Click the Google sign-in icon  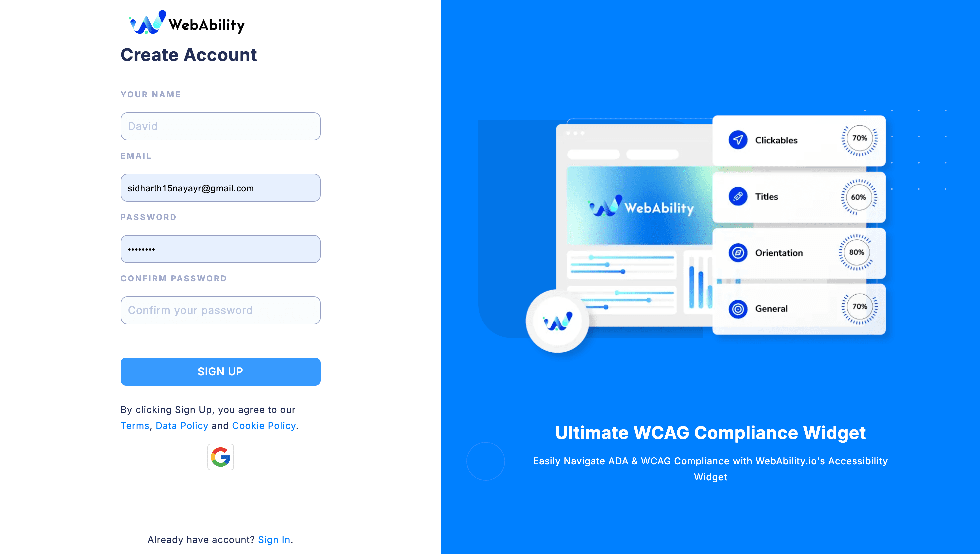pos(220,457)
